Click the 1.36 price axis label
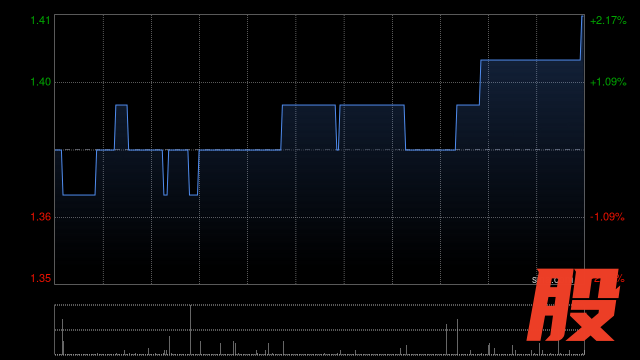Image resolution: width=640 pixels, height=360 pixels. (x=41, y=217)
